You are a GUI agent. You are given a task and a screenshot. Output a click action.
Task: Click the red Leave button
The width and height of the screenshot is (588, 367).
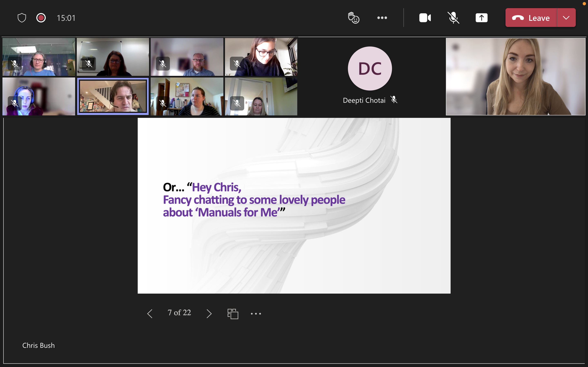[531, 18]
